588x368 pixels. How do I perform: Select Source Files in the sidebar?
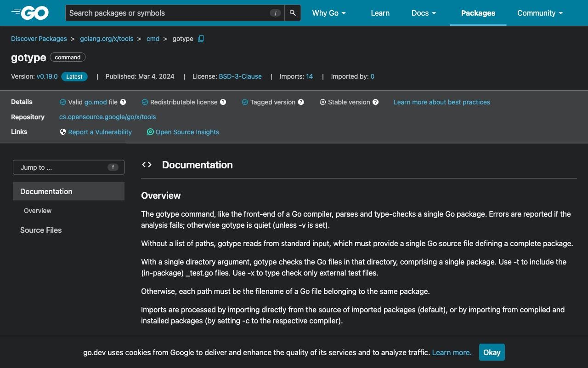click(41, 230)
